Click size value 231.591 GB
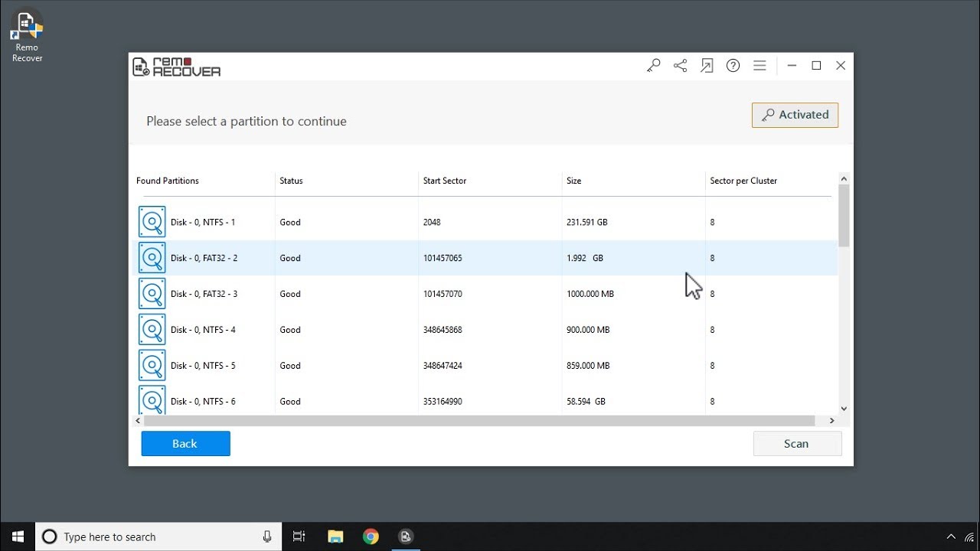 [x=587, y=222]
